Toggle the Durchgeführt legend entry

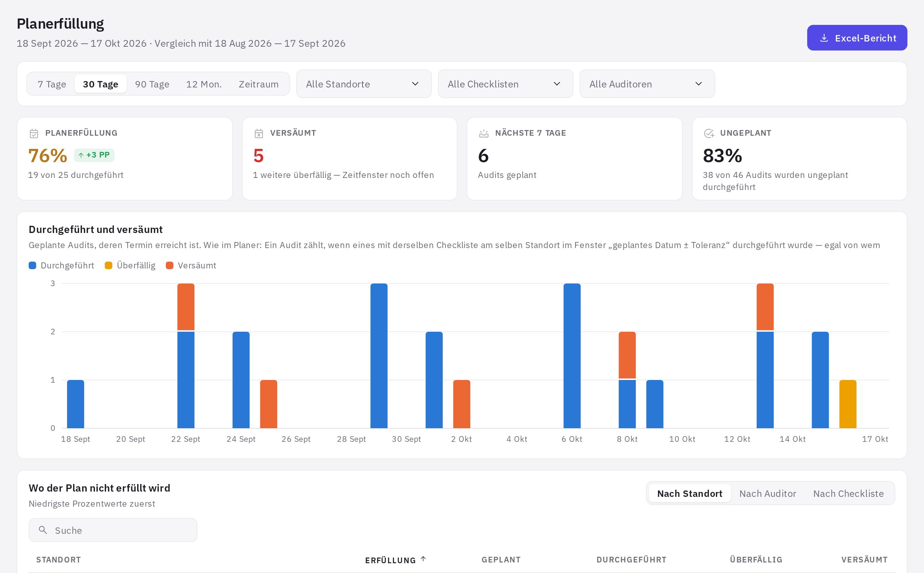pos(61,265)
